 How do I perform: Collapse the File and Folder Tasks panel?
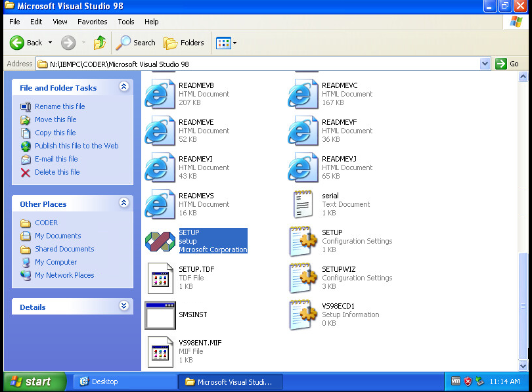124,87
